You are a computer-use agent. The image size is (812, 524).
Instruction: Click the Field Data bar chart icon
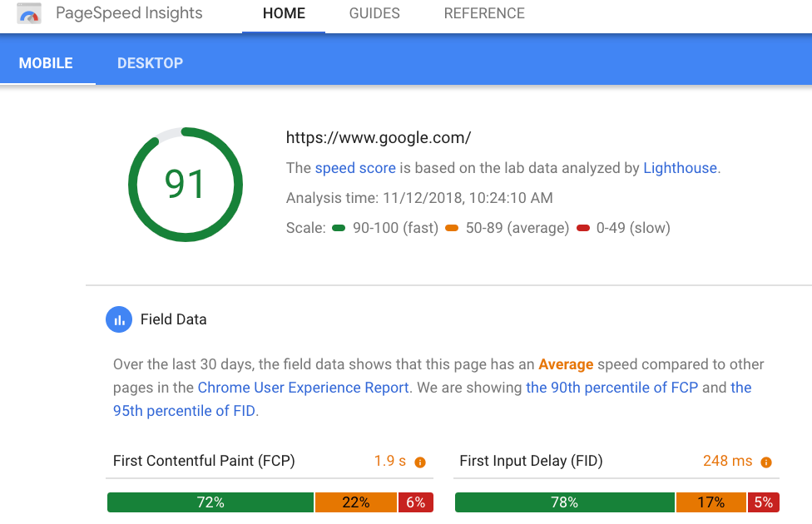(119, 319)
